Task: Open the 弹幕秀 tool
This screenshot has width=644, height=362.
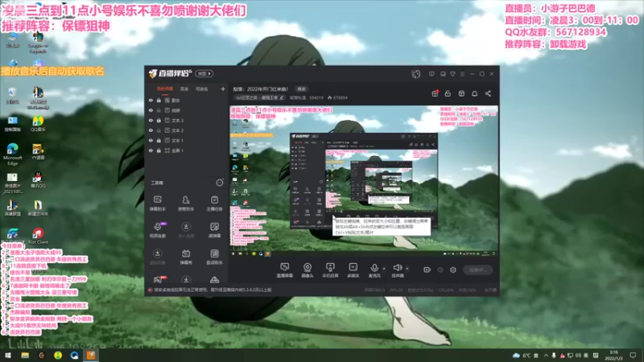Action: 186,257
